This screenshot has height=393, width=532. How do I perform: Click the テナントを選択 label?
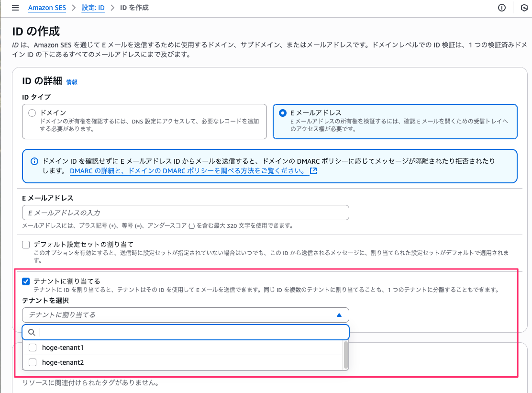tap(45, 301)
